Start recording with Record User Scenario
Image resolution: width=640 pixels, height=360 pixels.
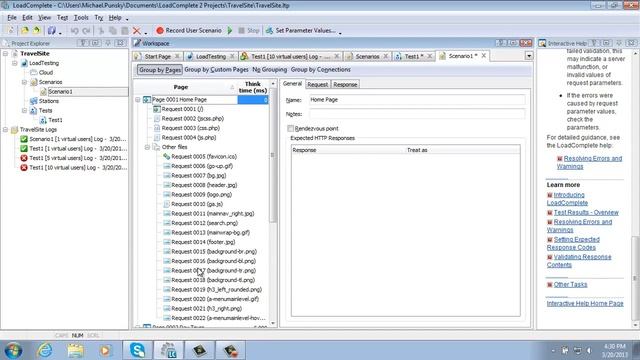point(189,31)
